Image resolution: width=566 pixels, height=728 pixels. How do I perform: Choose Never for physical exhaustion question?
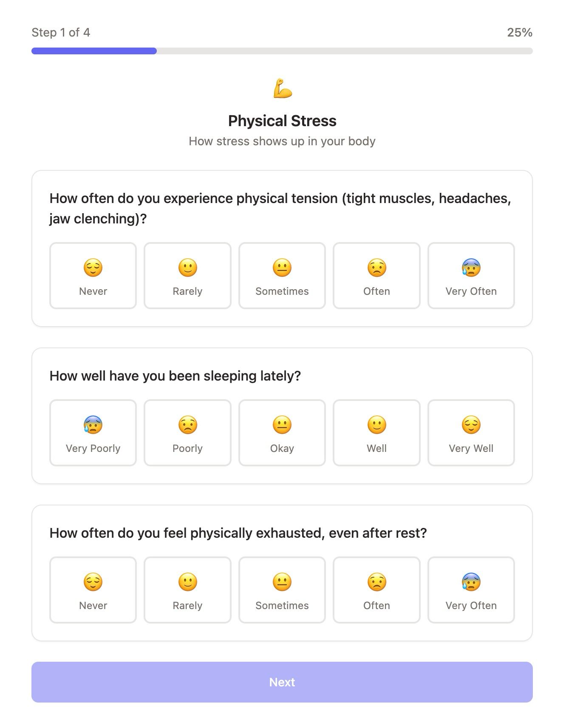pyautogui.click(x=93, y=590)
